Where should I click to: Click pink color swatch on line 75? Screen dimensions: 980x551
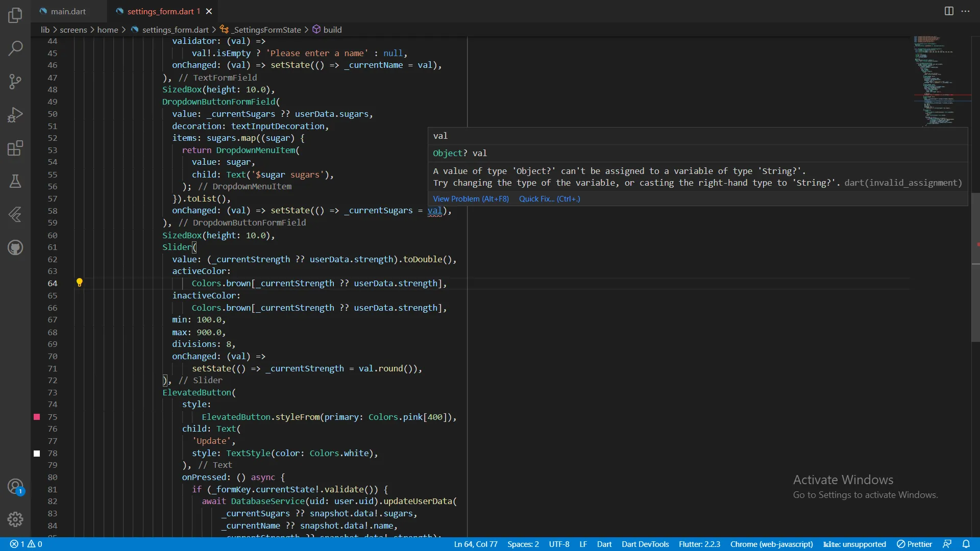coord(37,417)
